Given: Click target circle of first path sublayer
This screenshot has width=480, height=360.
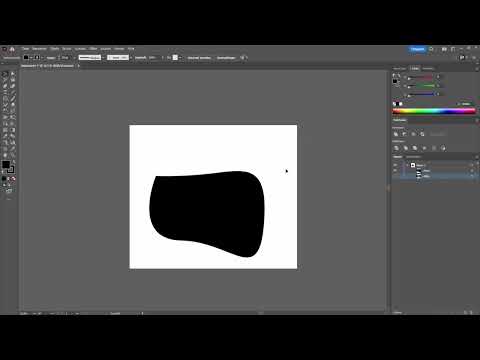Looking at the screenshot, I should [472, 171].
